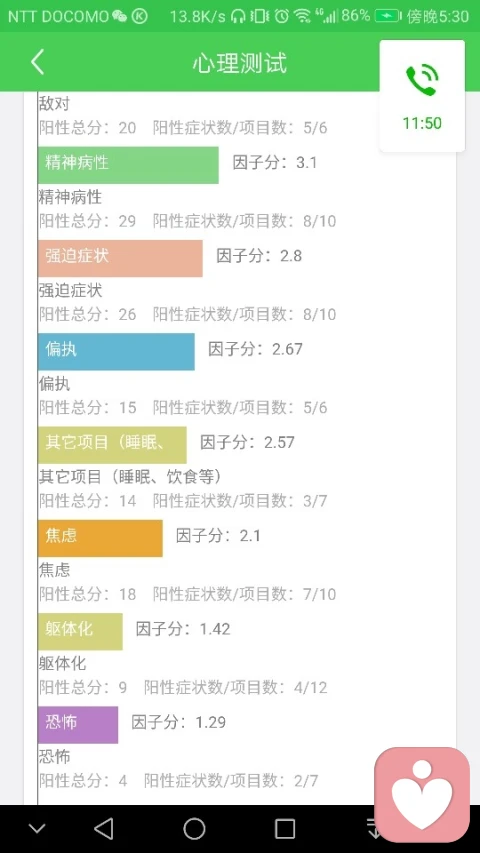Viewport: 480px width, 853px height.
Task: Open recent apps square button
Action: pos(285,829)
